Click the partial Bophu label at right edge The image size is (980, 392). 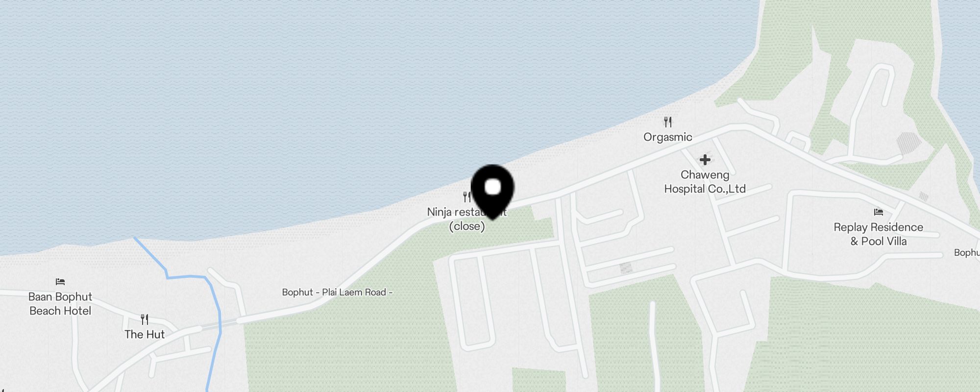coord(967,253)
